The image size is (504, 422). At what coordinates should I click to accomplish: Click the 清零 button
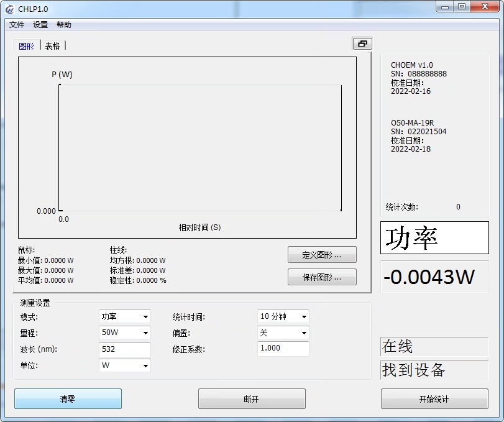pos(68,399)
